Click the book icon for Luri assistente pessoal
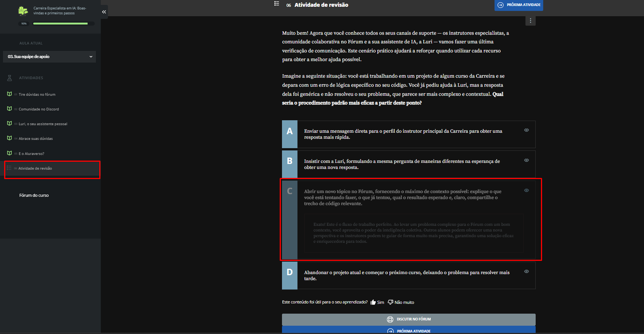Screen dimensions: 644x334 point(9,123)
